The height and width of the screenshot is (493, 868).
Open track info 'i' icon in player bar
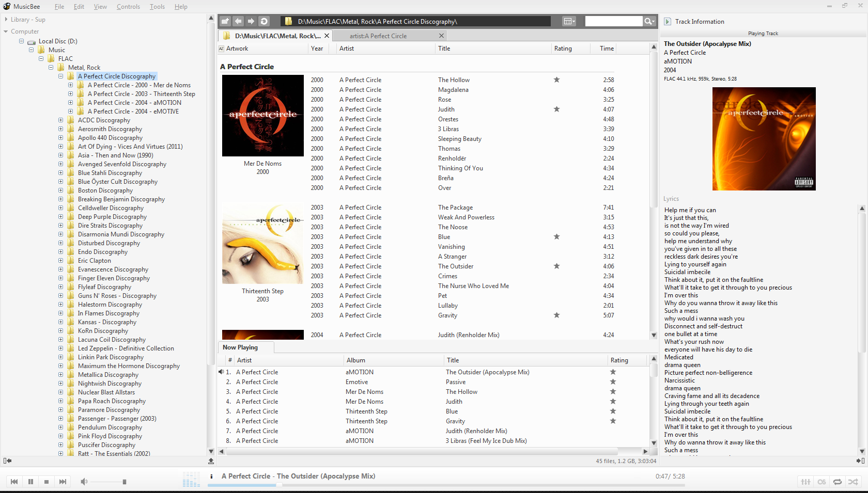pos(211,476)
